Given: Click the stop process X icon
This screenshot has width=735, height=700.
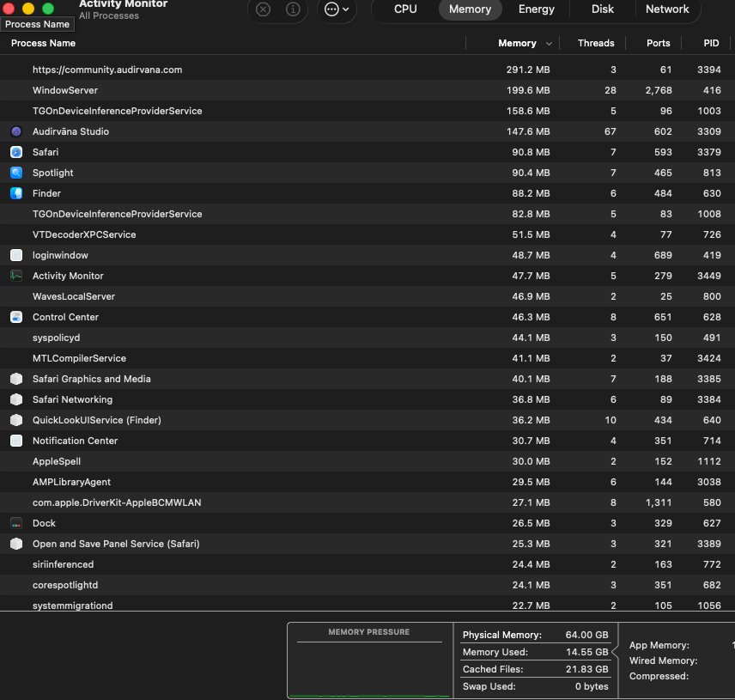Looking at the screenshot, I should tap(263, 9).
